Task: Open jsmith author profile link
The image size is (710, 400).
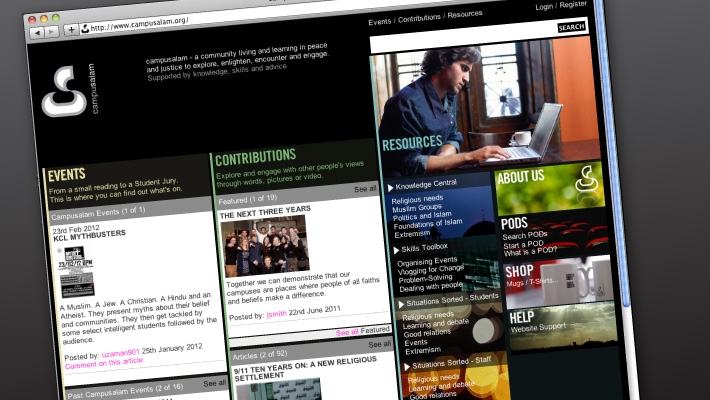Action: 276,313
